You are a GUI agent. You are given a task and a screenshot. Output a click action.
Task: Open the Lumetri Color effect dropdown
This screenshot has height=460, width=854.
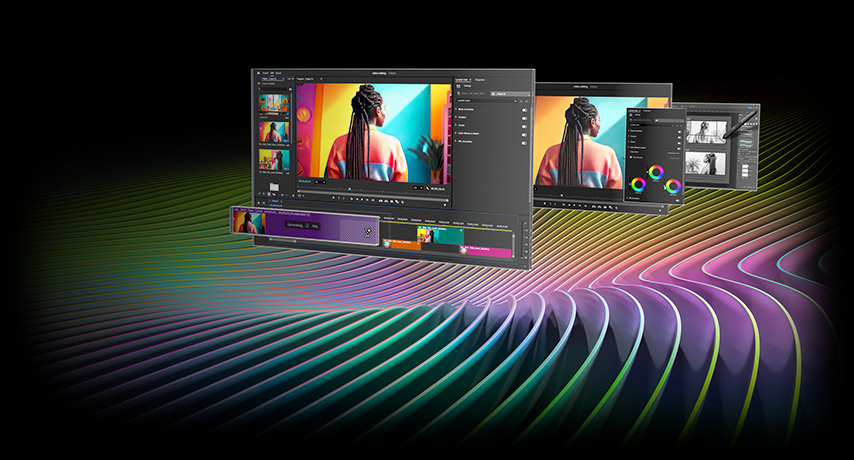[x=487, y=101]
